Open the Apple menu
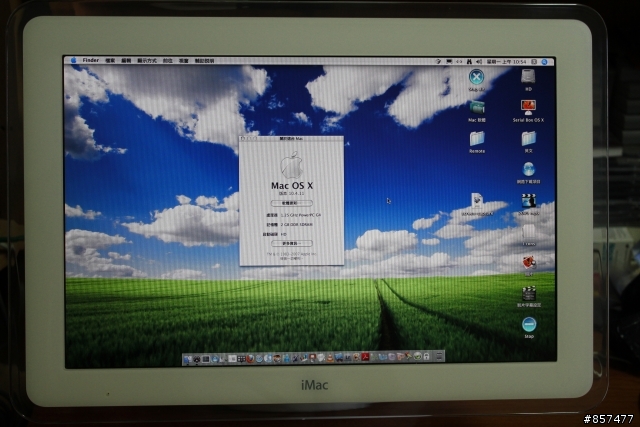 (x=73, y=60)
